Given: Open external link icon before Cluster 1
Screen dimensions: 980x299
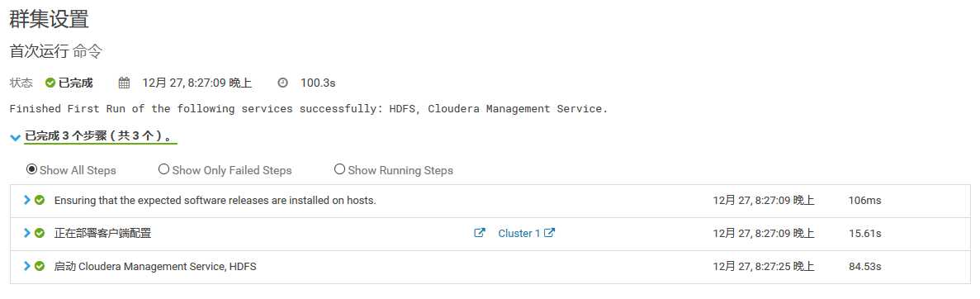Looking at the screenshot, I should coord(480,233).
